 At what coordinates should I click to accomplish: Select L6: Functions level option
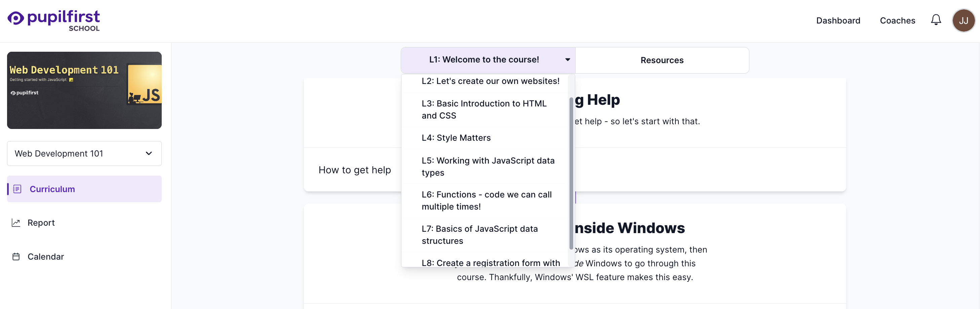pyautogui.click(x=486, y=200)
